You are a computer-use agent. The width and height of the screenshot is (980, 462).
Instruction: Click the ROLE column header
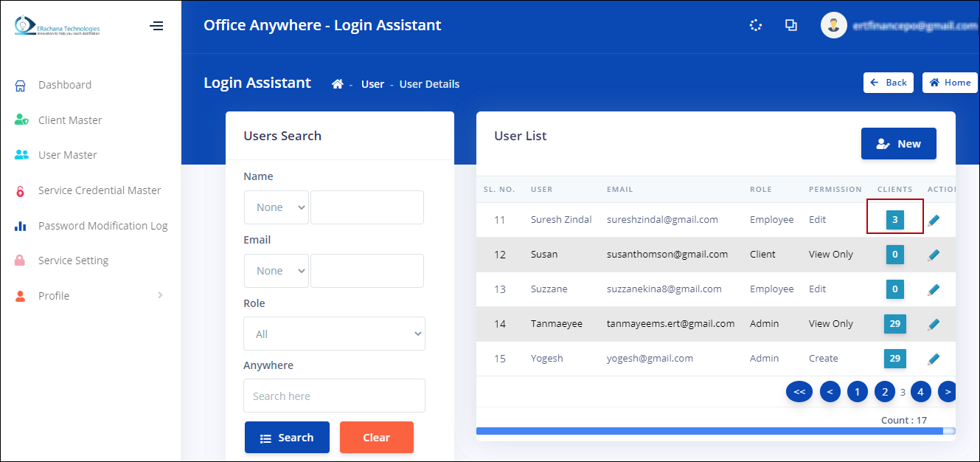coord(761,190)
